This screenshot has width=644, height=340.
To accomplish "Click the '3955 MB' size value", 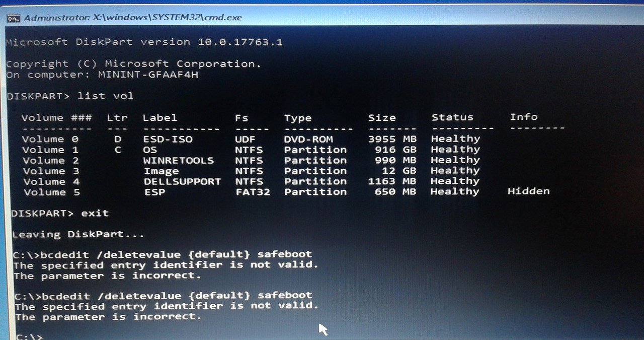I will click(392, 139).
